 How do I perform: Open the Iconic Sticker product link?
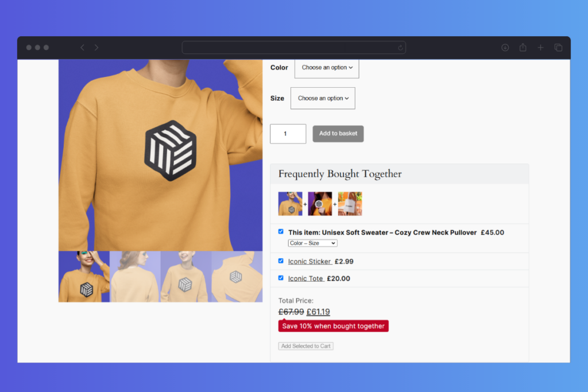[x=310, y=262]
